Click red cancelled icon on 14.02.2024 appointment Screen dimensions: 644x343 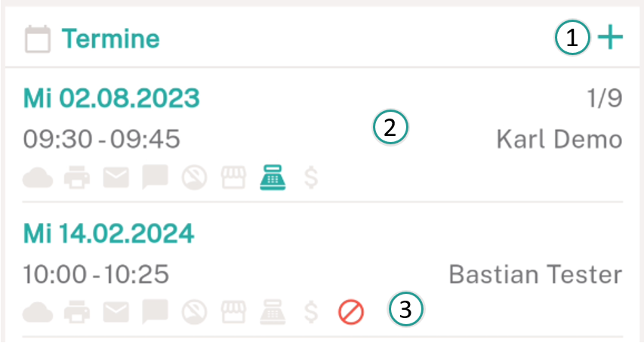coord(351,312)
